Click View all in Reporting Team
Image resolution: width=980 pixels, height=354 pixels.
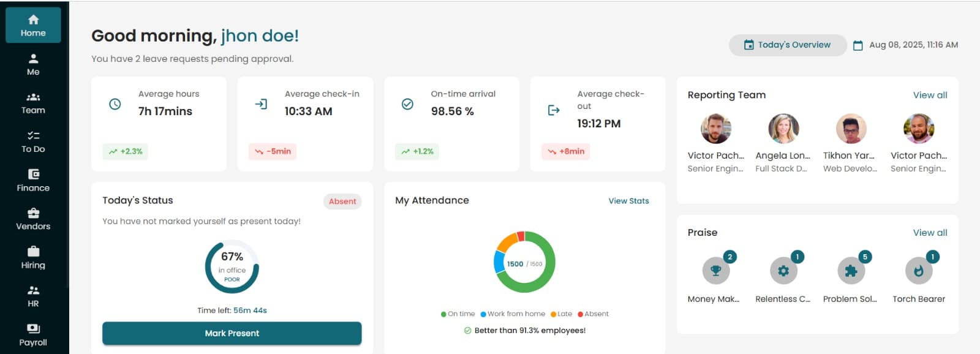pos(929,95)
